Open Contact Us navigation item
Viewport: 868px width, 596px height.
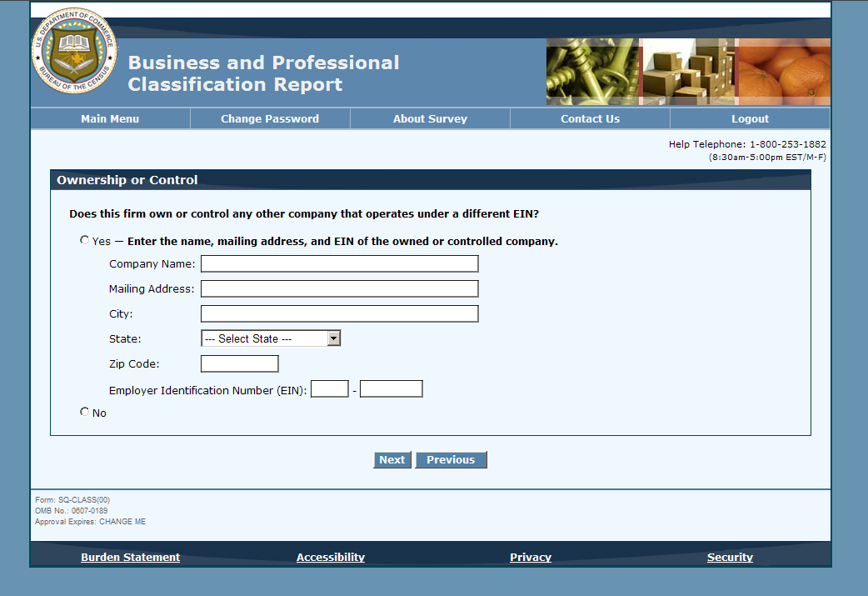(x=590, y=118)
